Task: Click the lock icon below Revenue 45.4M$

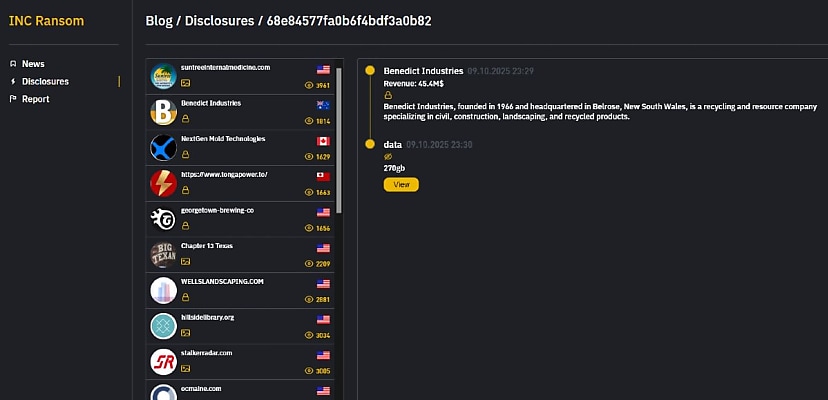Action: (x=388, y=96)
